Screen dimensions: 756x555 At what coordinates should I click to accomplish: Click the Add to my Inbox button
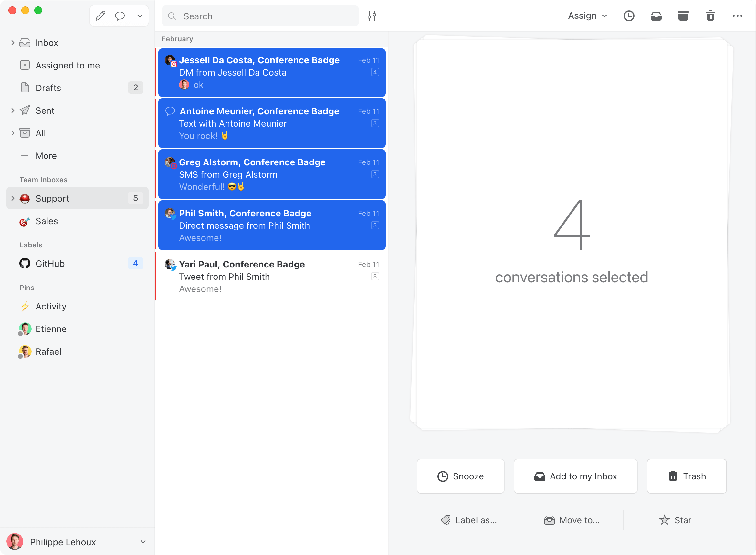[x=575, y=476]
